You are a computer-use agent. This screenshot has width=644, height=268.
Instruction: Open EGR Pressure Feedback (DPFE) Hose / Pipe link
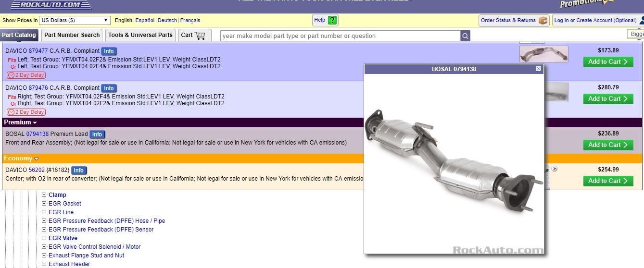pyautogui.click(x=107, y=221)
